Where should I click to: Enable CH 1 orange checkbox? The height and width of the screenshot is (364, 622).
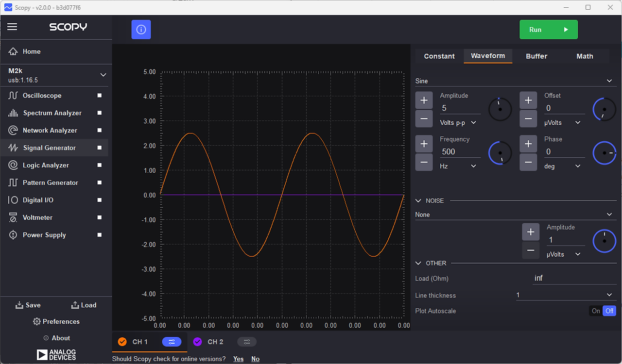coord(122,342)
